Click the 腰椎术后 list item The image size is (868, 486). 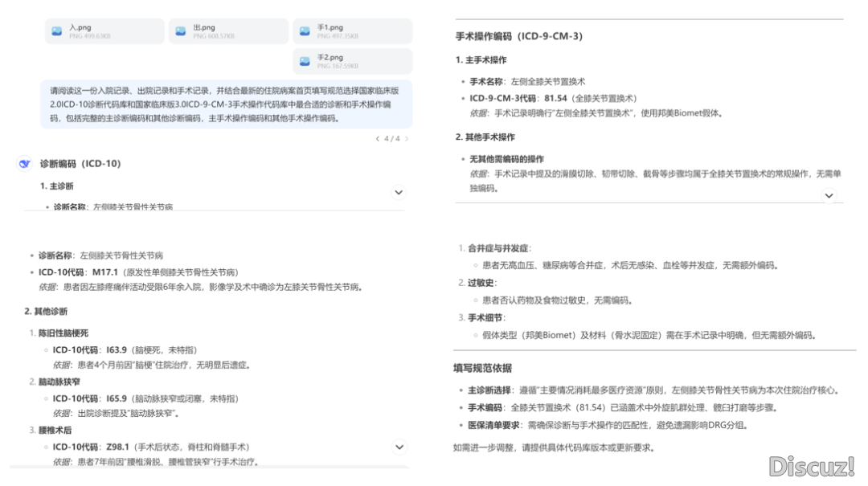coord(55,430)
